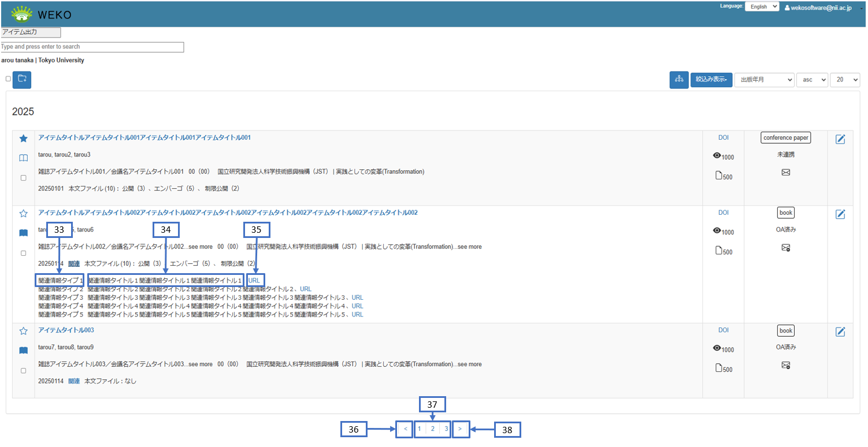
Task: Go to page 2 in pagination
Action: (x=432, y=429)
